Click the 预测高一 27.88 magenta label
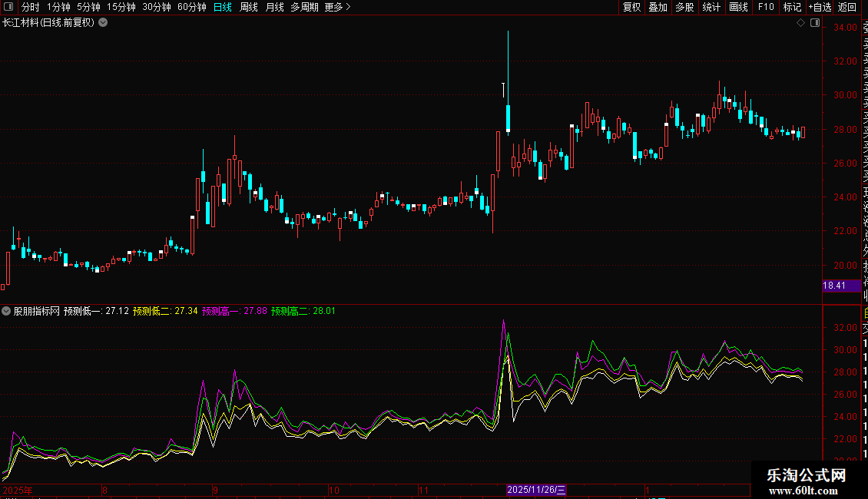The height and width of the screenshot is (499, 868). 234,311
